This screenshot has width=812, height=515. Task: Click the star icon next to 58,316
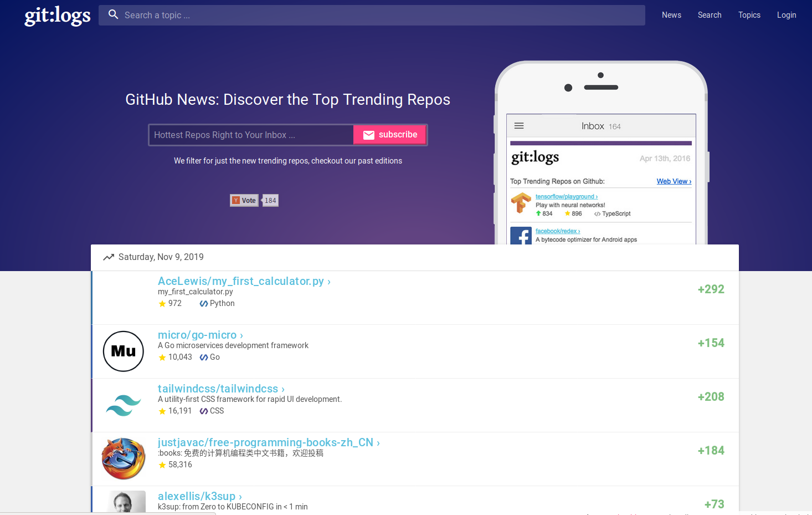162,465
